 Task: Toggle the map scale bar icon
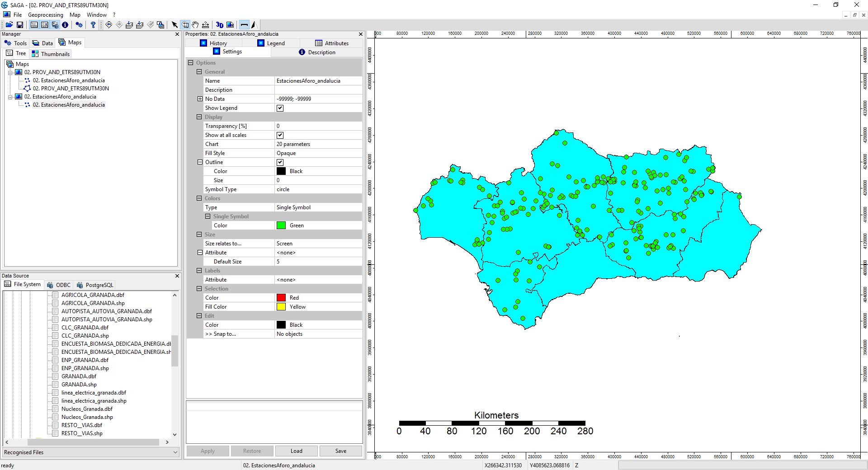click(x=244, y=25)
